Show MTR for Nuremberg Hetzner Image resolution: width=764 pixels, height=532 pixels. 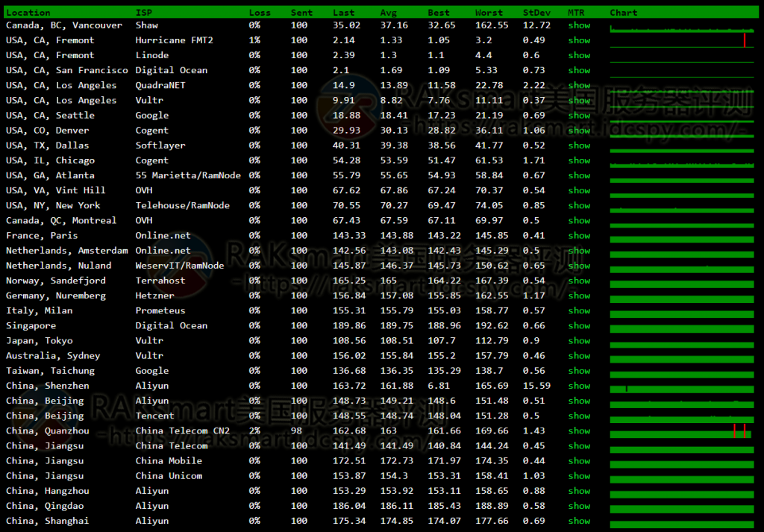click(579, 295)
